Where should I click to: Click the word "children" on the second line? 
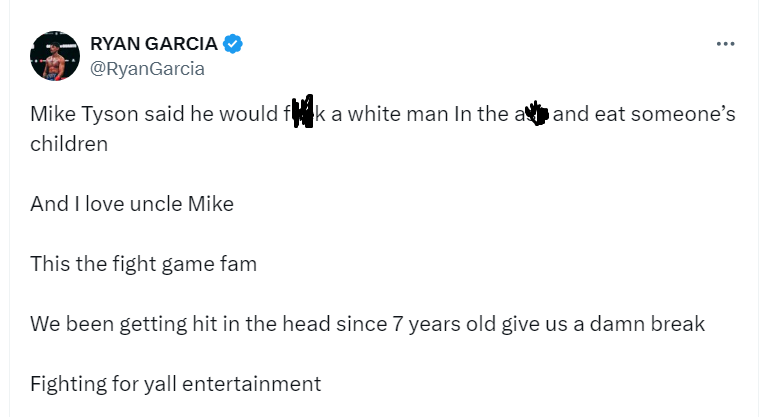coord(68,142)
